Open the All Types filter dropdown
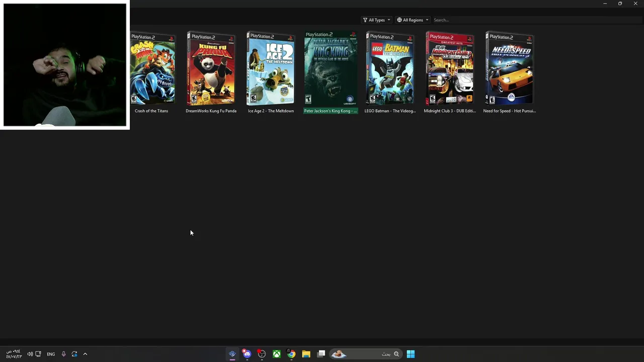 [x=376, y=20]
